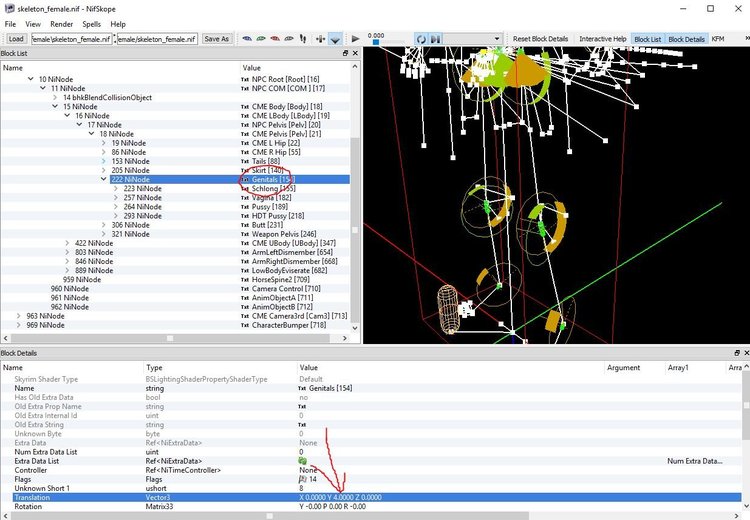Viewport: 750px width, 520px height.
Task: Expand the 963 NiNode CME Camera3rd branch
Action: (x=19, y=316)
